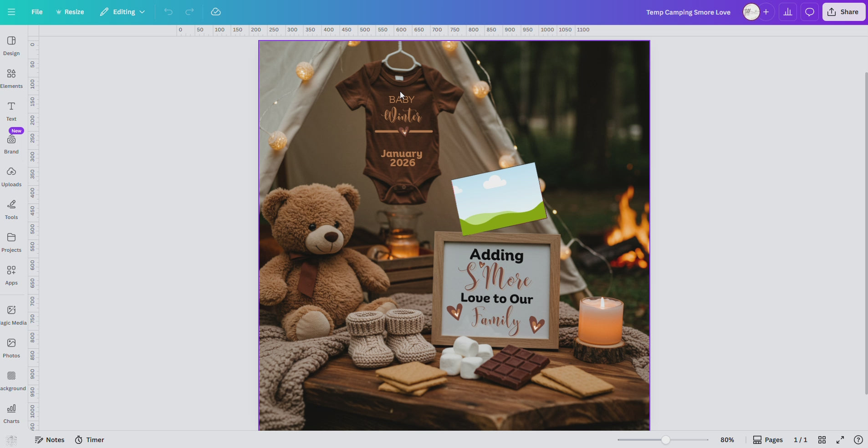Click the title Temp Camping Smore Love
Viewport: 868px width, 448px height.
pos(688,12)
